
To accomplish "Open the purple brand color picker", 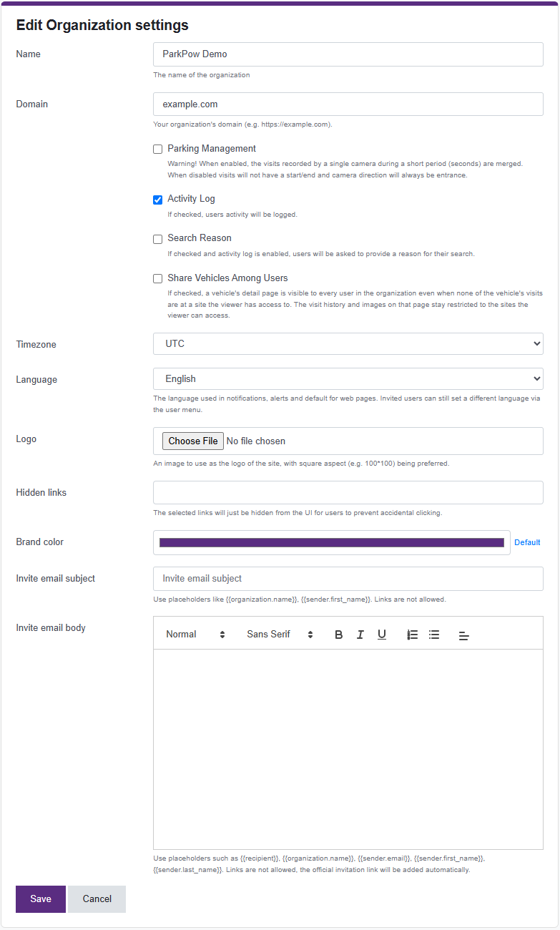I will pyautogui.click(x=332, y=542).
